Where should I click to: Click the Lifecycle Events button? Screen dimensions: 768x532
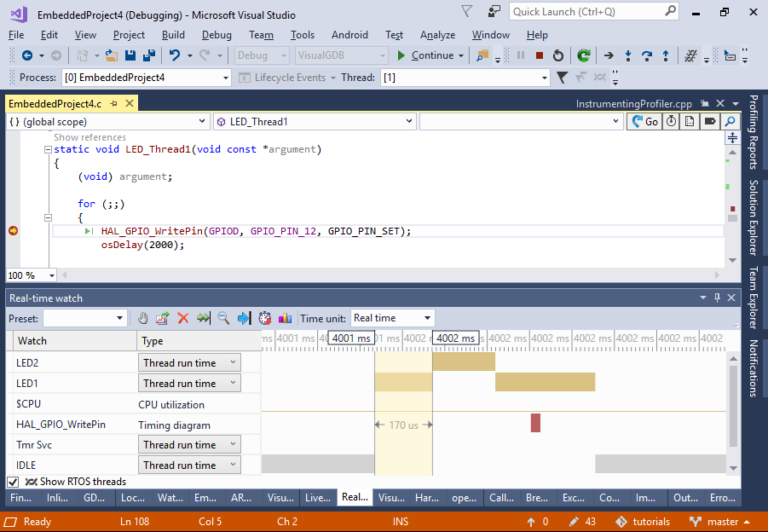click(286, 78)
